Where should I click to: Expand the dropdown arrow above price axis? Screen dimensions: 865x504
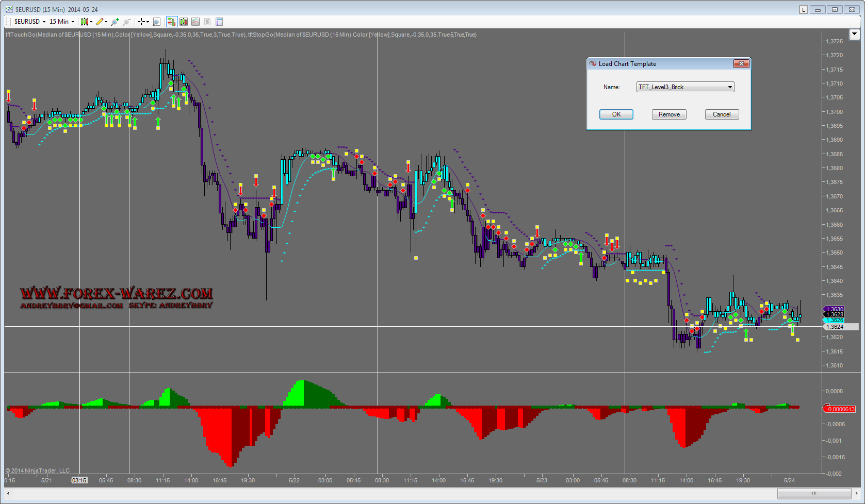[854, 35]
